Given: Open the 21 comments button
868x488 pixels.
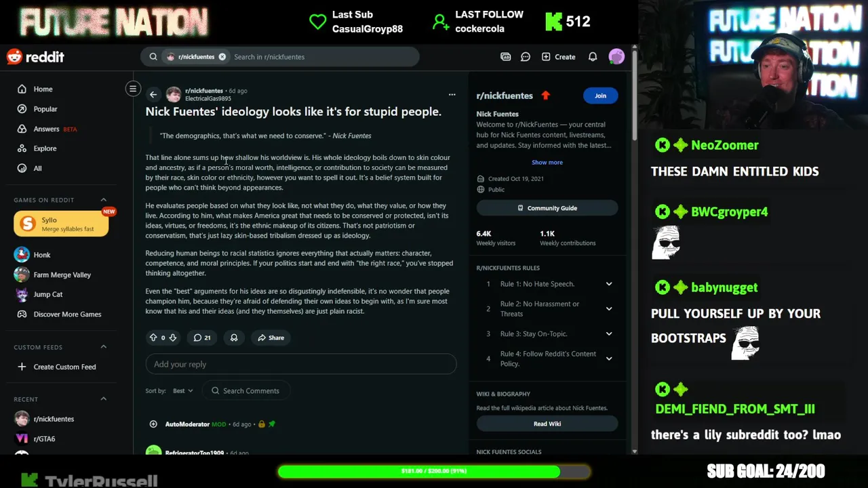Looking at the screenshot, I should [202, 338].
